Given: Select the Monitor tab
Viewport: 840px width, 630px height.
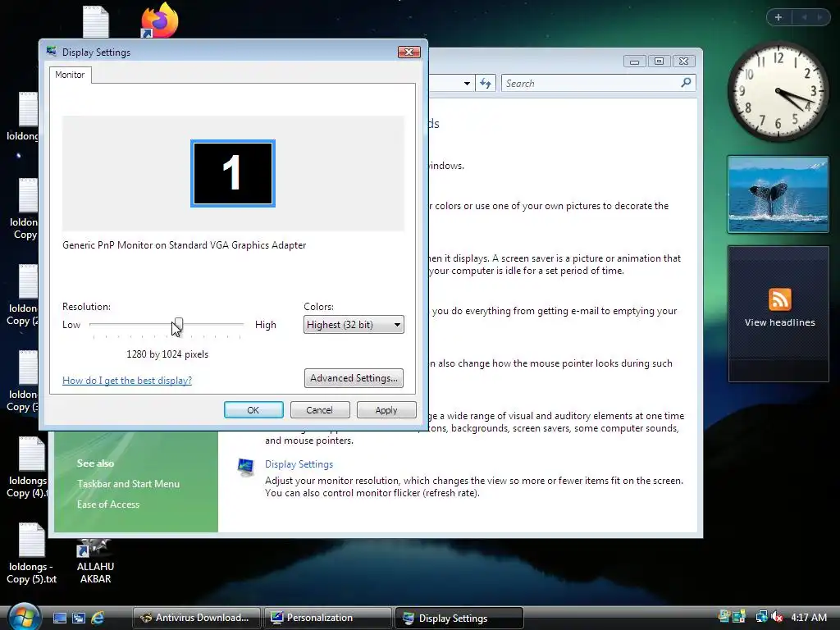Looking at the screenshot, I should tap(70, 75).
